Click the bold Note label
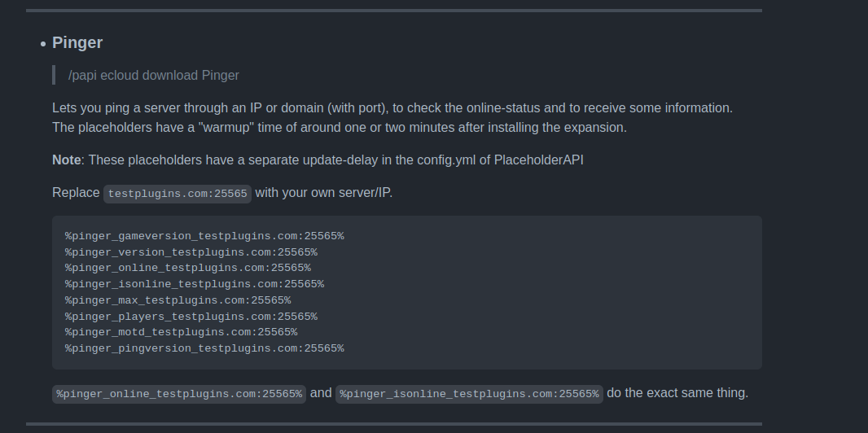Image resolution: width=868 pixels, height=433 pixels. [66, 160]
